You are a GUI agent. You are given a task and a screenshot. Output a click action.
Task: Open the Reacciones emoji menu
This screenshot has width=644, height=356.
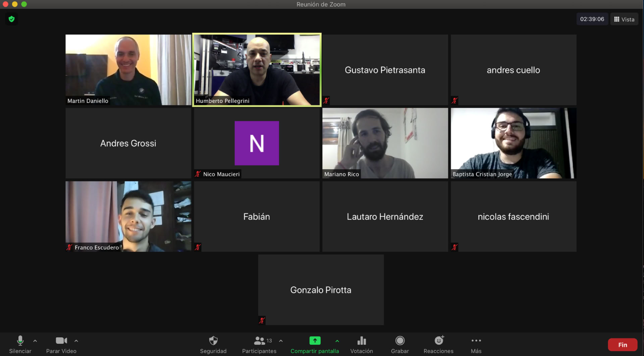[438, 341]
